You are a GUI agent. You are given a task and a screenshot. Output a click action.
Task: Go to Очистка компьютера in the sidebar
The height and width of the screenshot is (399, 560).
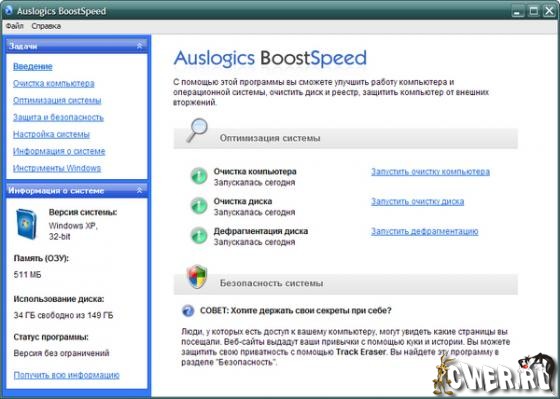[54, 83]
